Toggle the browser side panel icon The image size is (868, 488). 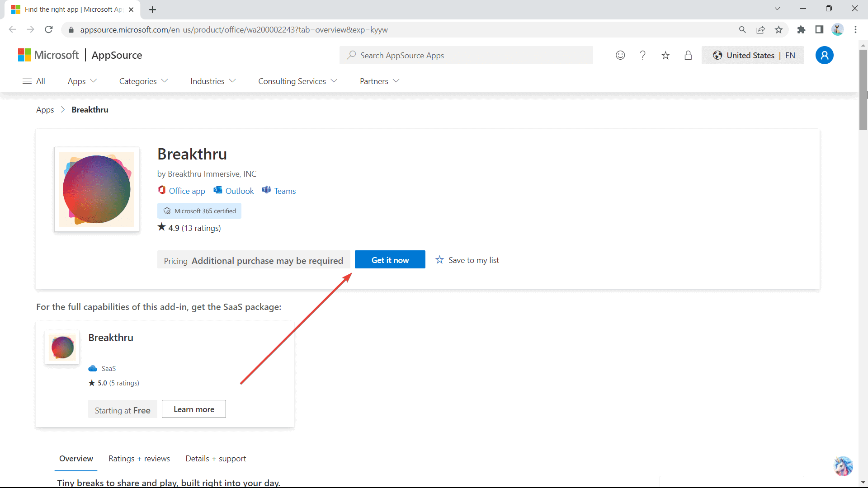coord(819,29)
